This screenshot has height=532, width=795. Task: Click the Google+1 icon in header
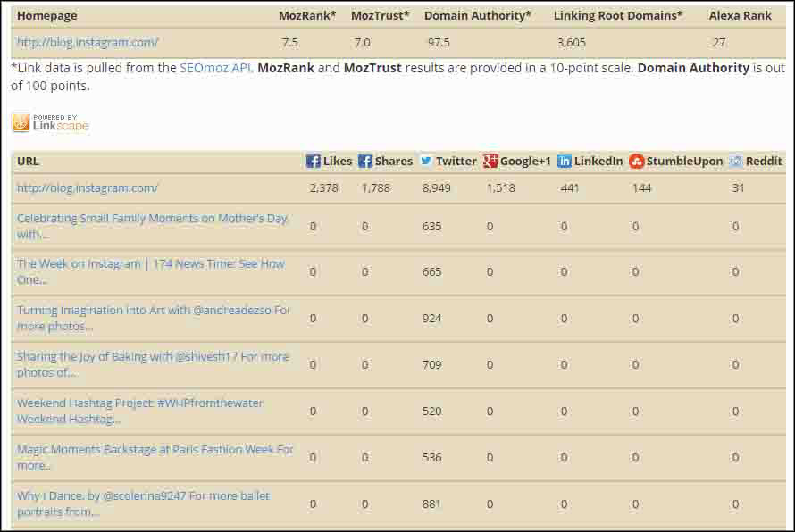(x=490, y=161)
